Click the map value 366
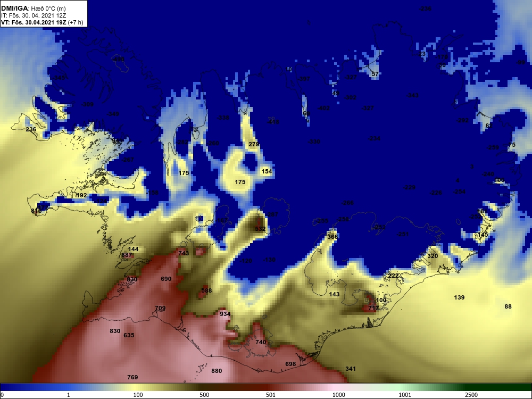This screenshot has width=532, height=399. point(332,237)
